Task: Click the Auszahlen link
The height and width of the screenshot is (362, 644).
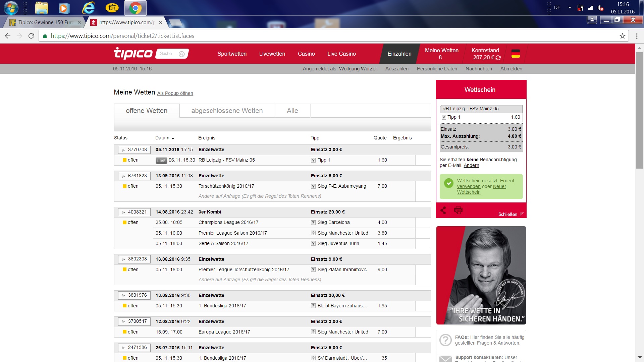Action: click(397, 69)
